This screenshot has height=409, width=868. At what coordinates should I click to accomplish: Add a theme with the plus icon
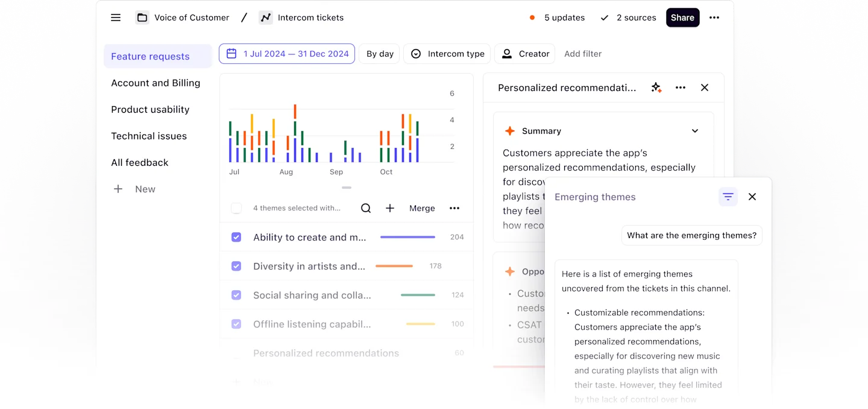pyautogui.click(x=390, y=208)
